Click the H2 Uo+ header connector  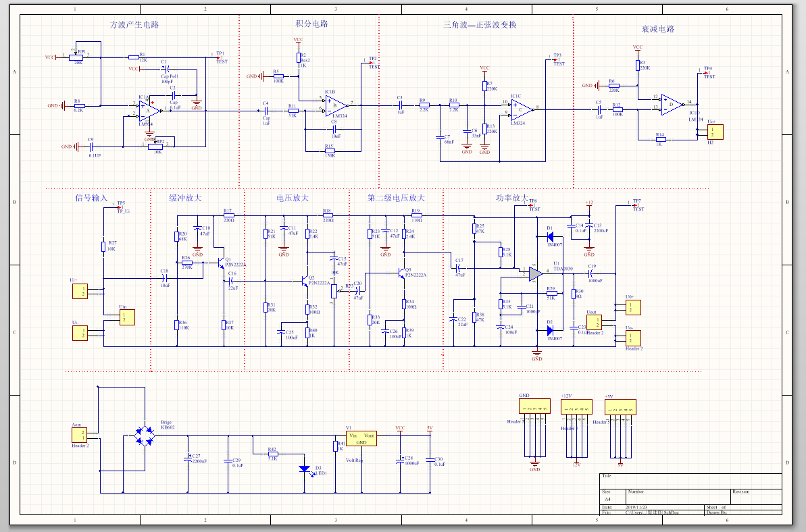coord(715,132)
